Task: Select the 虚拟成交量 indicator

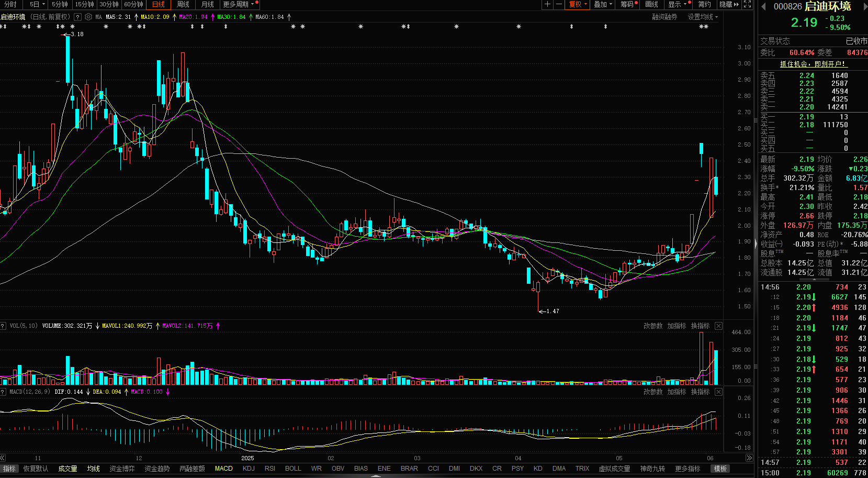Action: [x=614, y=469]
